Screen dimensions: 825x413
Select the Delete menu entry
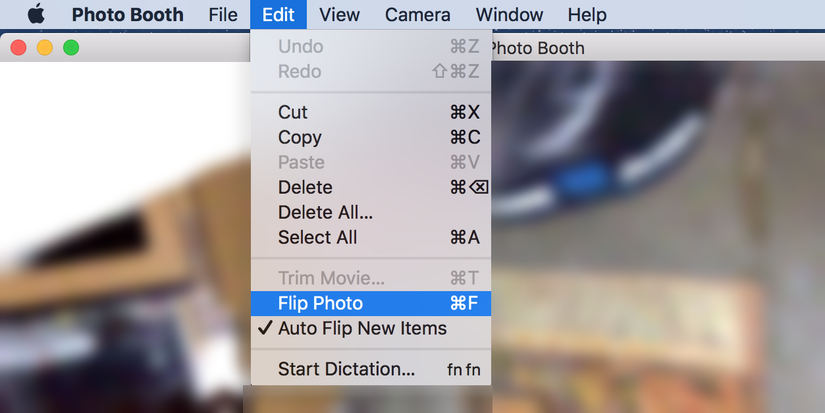click(x=371, y=187)
